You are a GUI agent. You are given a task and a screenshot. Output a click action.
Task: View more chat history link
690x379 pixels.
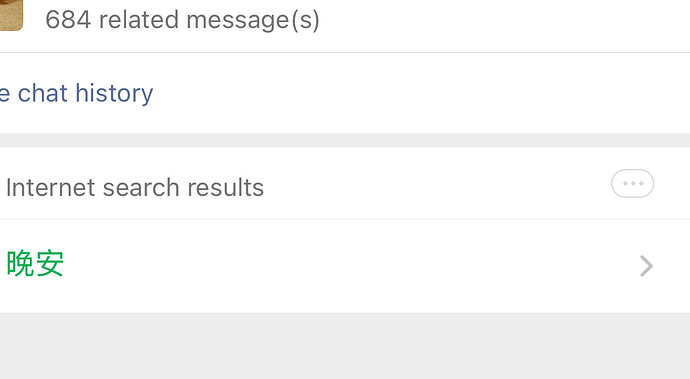click(x=76, y=93)
